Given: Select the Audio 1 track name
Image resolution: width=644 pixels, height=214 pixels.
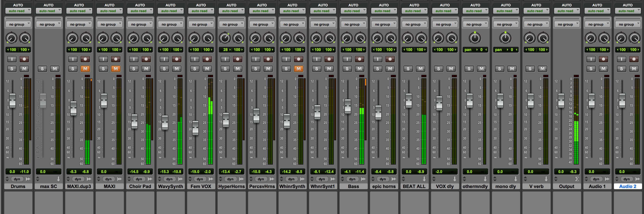Looking at the screenshot, I should [597, 186].
